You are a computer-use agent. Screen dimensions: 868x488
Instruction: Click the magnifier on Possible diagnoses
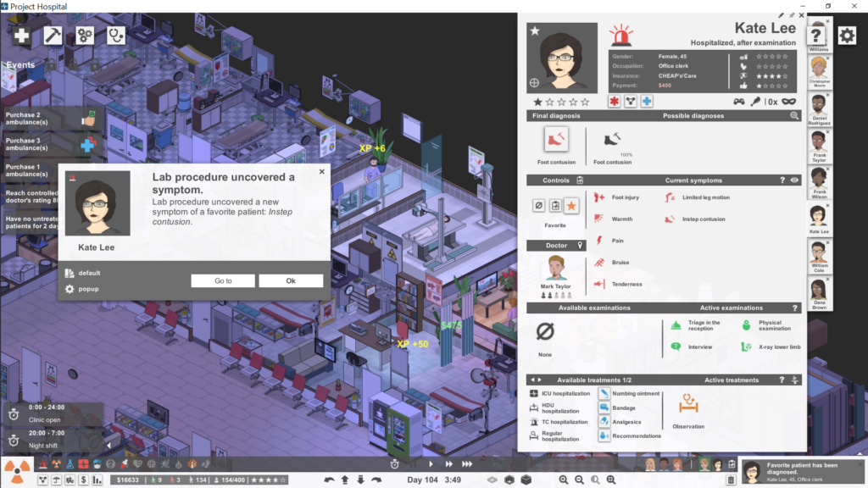pos(794,115)
